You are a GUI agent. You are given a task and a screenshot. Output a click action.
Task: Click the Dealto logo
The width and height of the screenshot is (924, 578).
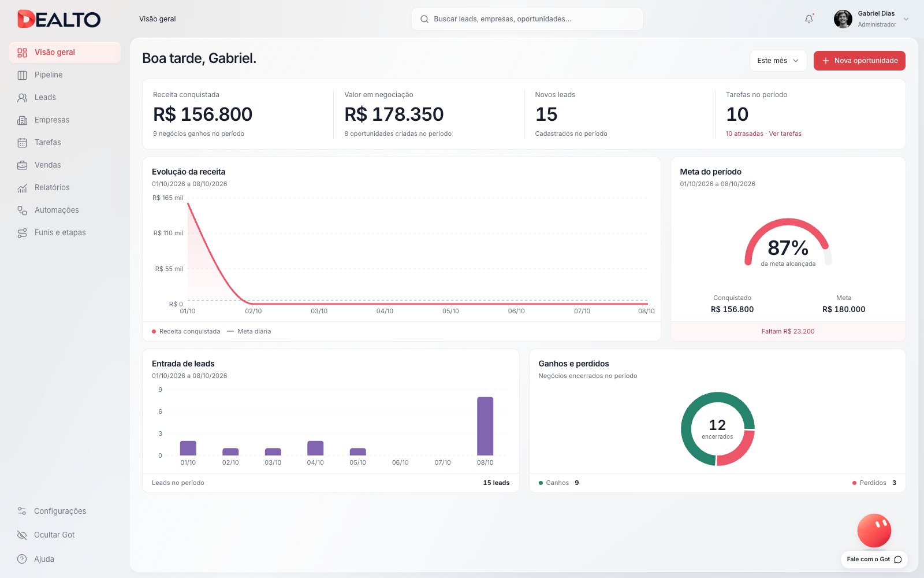59,19
